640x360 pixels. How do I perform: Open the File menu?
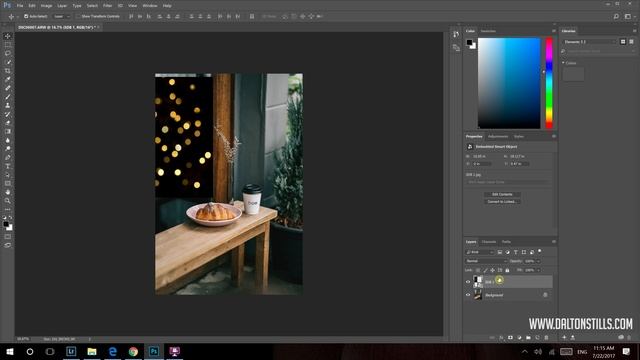coord(20,6)
